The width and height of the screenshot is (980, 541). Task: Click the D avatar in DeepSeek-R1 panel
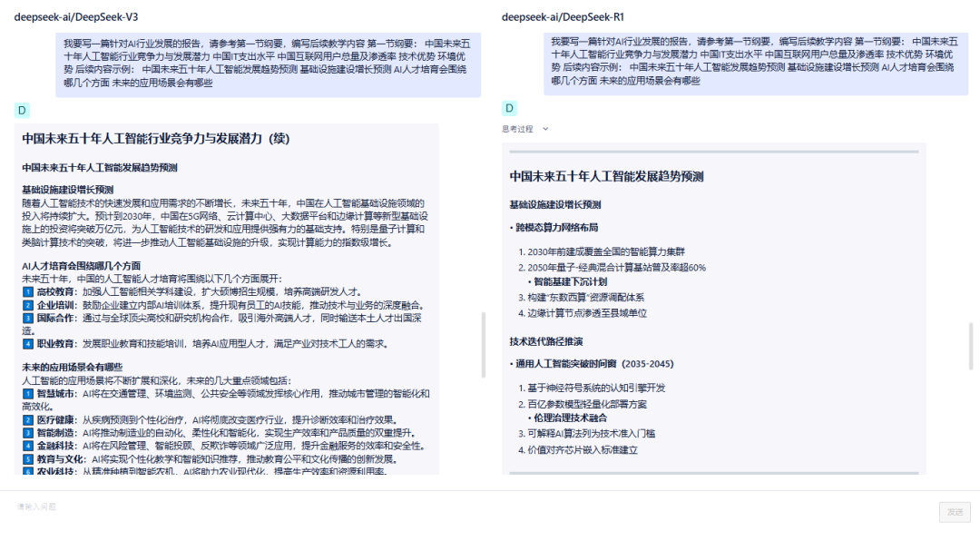pos(509,108)
